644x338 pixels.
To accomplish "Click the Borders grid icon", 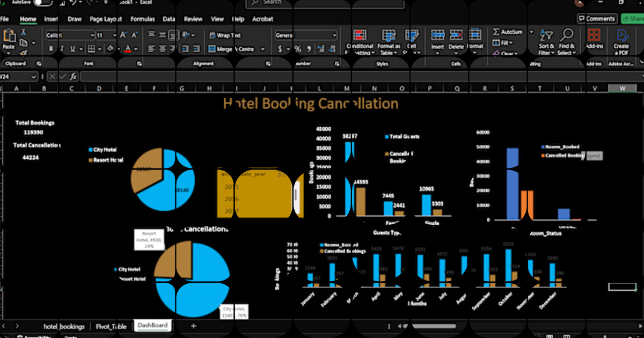I will pyautogui.click(x=91, y=49).
